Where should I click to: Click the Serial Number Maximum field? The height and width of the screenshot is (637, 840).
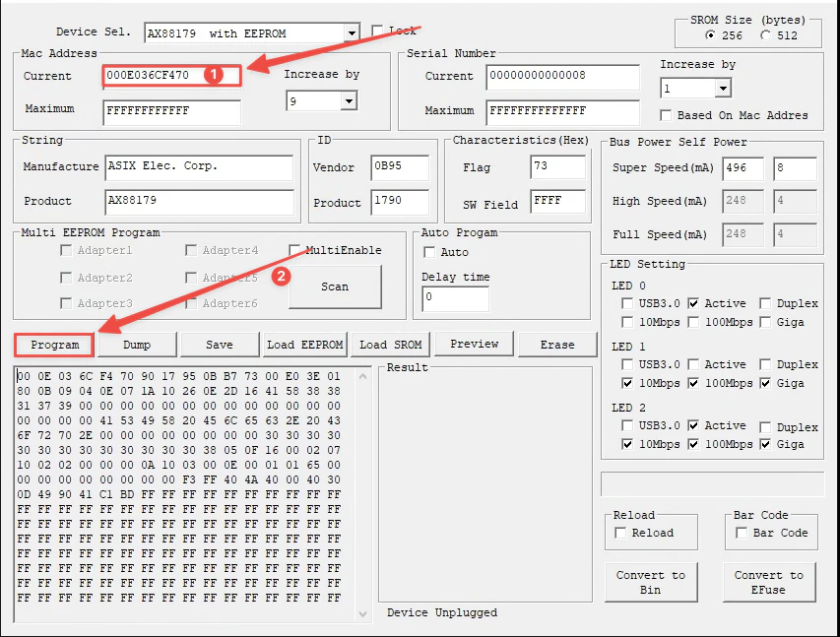(562, 112)
